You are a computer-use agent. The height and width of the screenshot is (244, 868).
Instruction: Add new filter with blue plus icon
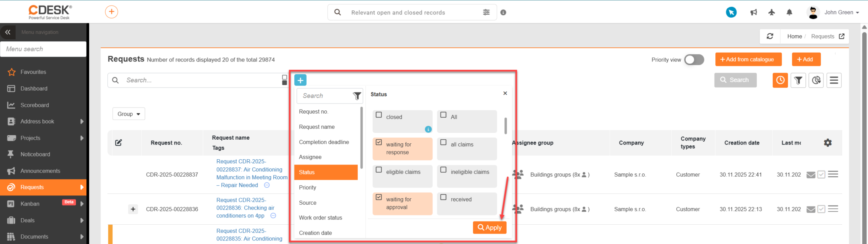pyautogui.click(x=300, y=80)
